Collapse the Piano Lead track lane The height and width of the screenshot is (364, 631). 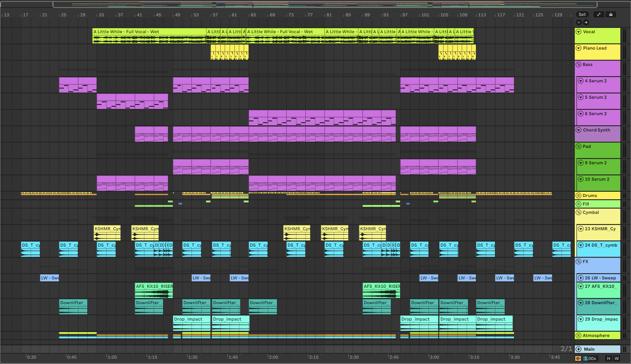[x=578, y=48]
